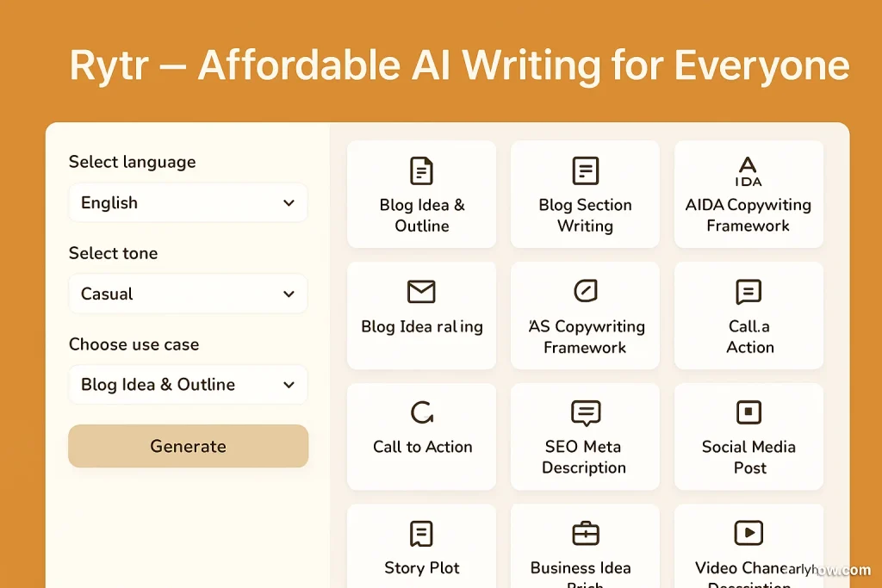Open the Casual tone dropdown
Viewport: 882px width, 588px height.
coord(188,294)
